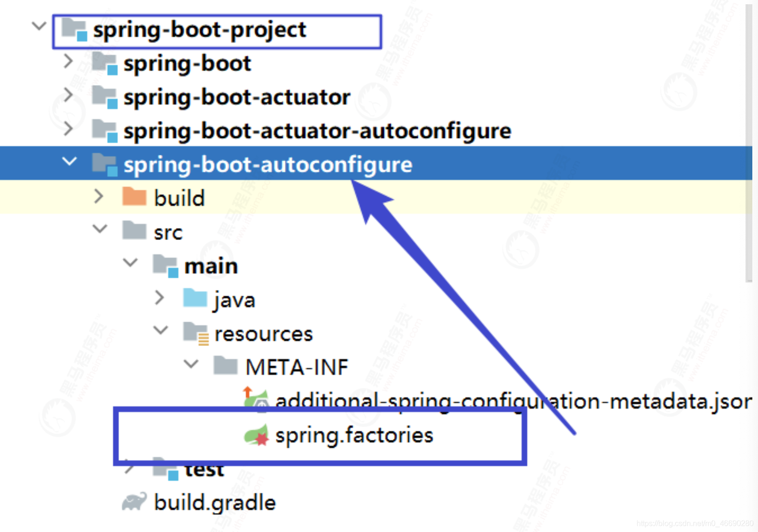Select the spring-boot-project label
This screenshot has width=758, height=532.
tap(199, 30)
